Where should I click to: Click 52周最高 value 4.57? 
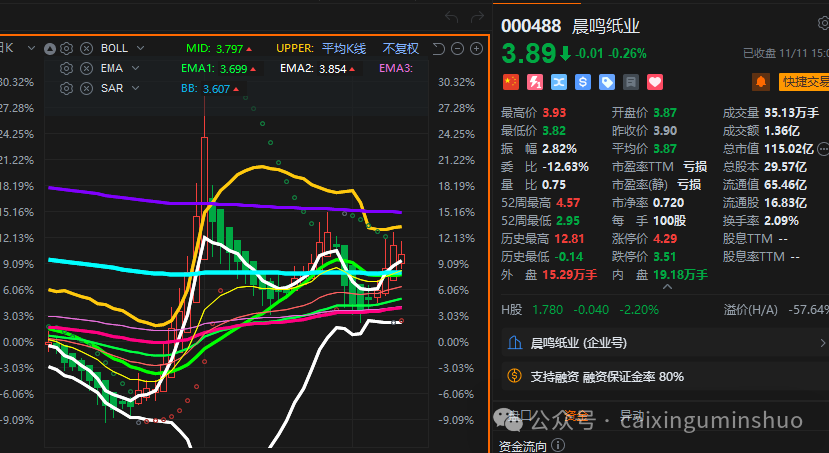(568, 202)
